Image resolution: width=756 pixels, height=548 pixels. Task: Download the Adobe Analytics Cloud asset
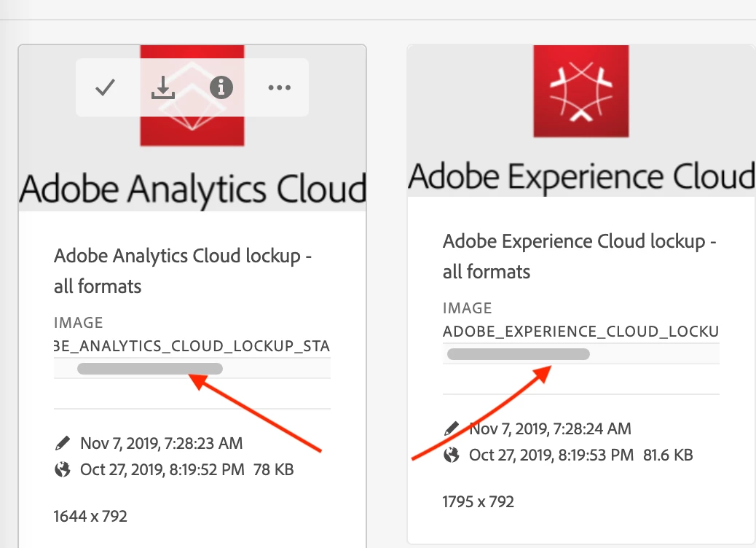point(163,87)
